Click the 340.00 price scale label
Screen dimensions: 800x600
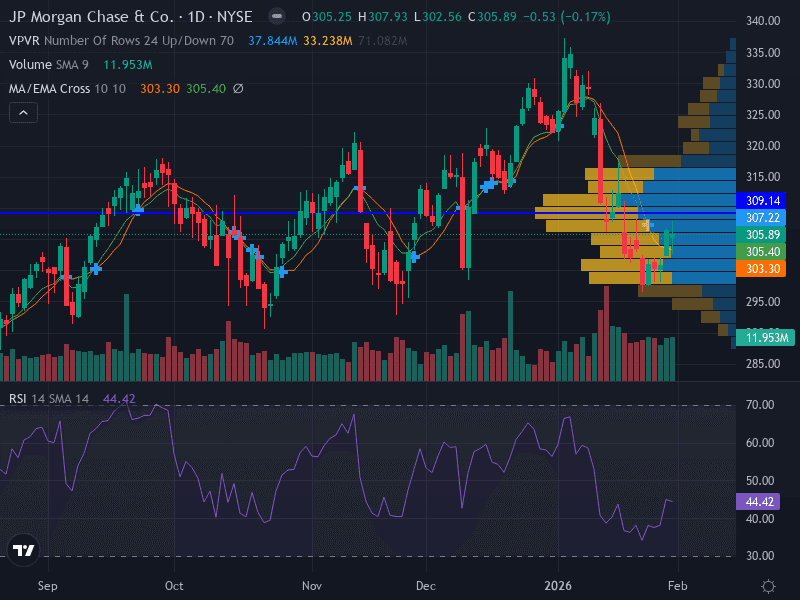(763, 21)
